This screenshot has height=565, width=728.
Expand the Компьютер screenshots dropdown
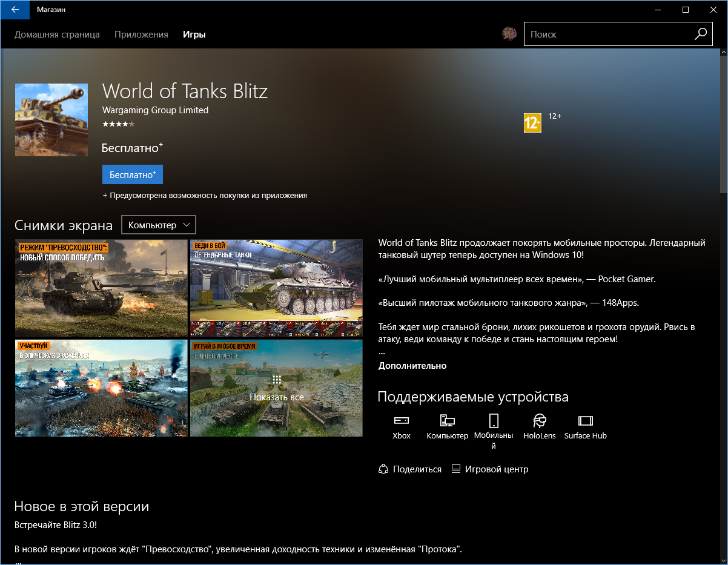[x=159, y=225]
